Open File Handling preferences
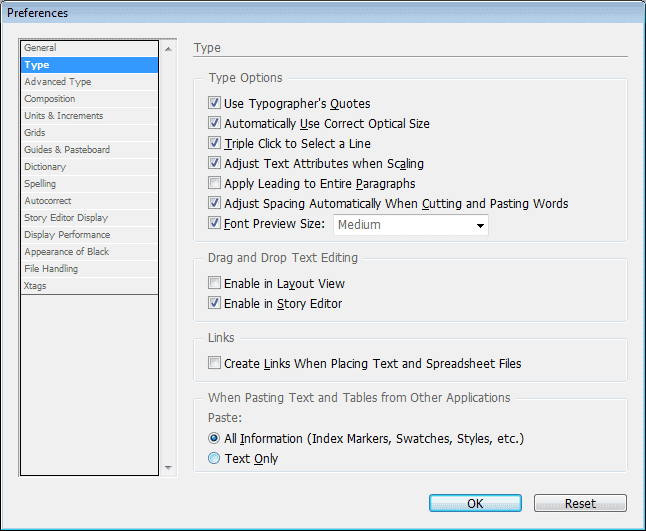Viewport: 646px width, 531px height. [x=89, y=269]
